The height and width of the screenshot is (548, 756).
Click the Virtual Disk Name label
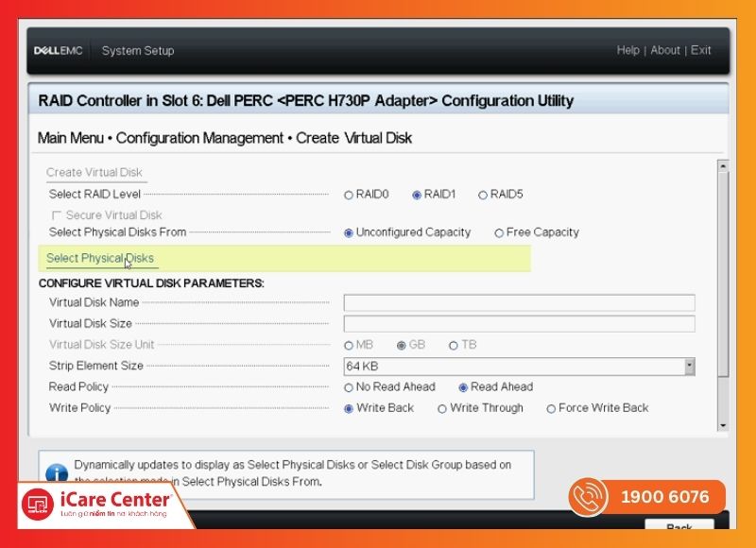point(94,302)
